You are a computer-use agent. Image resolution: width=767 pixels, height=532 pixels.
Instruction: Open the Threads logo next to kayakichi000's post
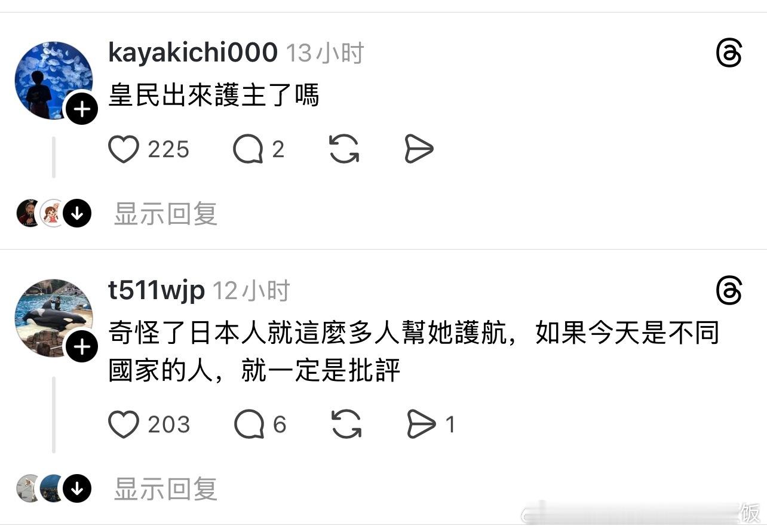coord(729,54)
